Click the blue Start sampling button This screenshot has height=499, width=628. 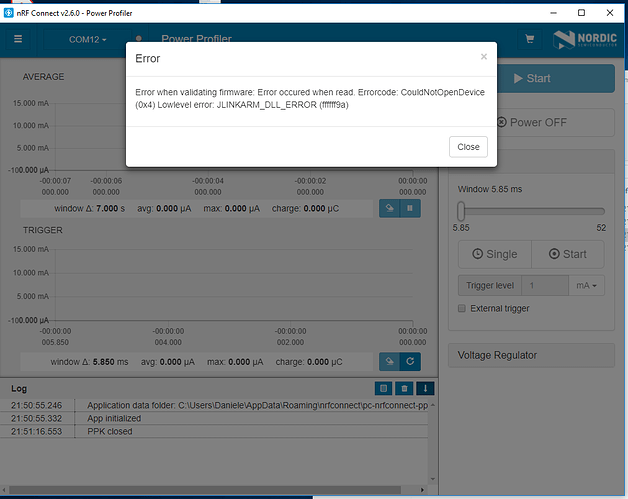click(556, 78)
